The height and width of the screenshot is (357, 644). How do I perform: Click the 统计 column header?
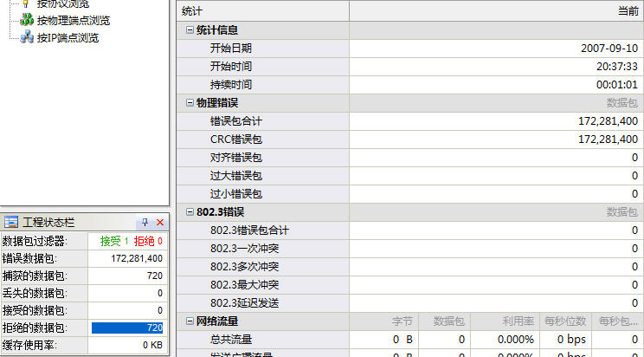263,11
